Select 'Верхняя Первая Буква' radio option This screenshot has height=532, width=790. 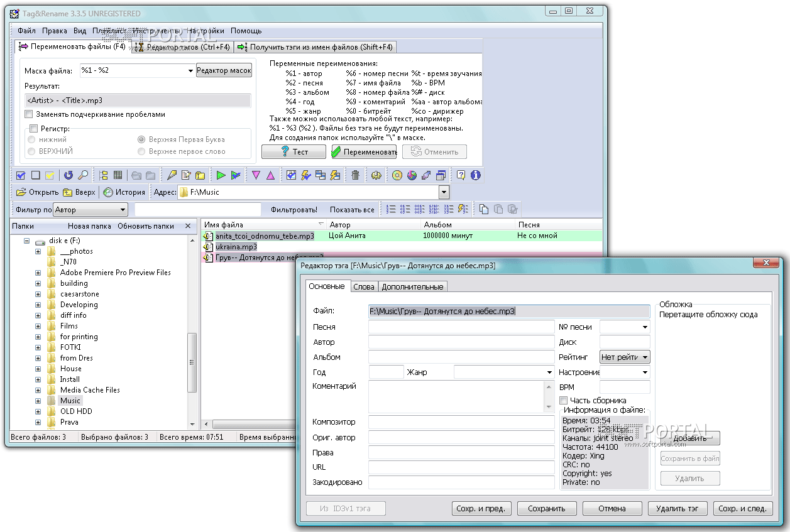click(141, 139)
